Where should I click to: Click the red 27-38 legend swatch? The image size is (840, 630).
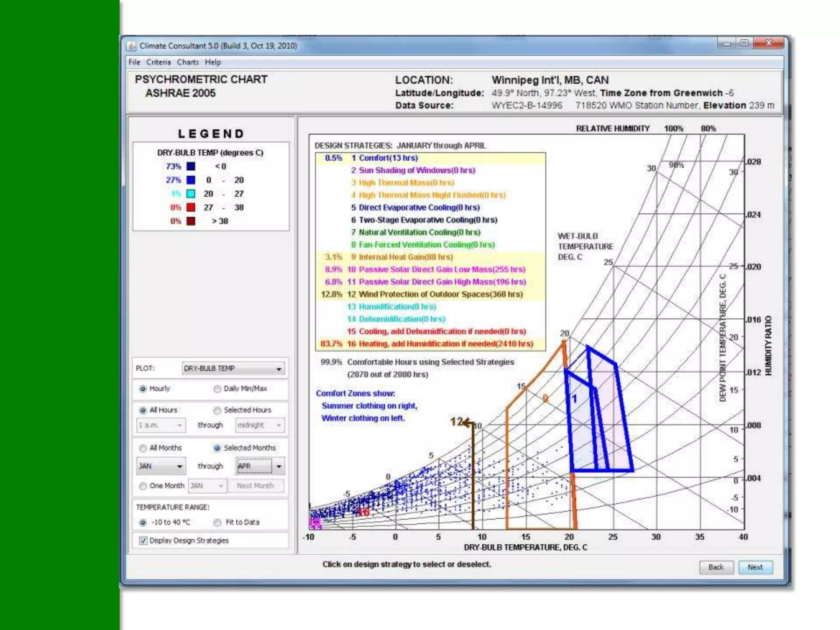coord(191,208)
